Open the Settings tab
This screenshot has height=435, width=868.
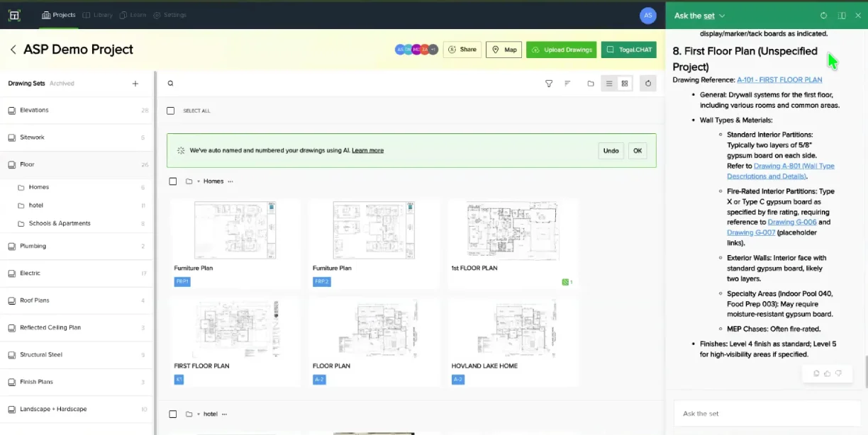click(x=170, y=15)
